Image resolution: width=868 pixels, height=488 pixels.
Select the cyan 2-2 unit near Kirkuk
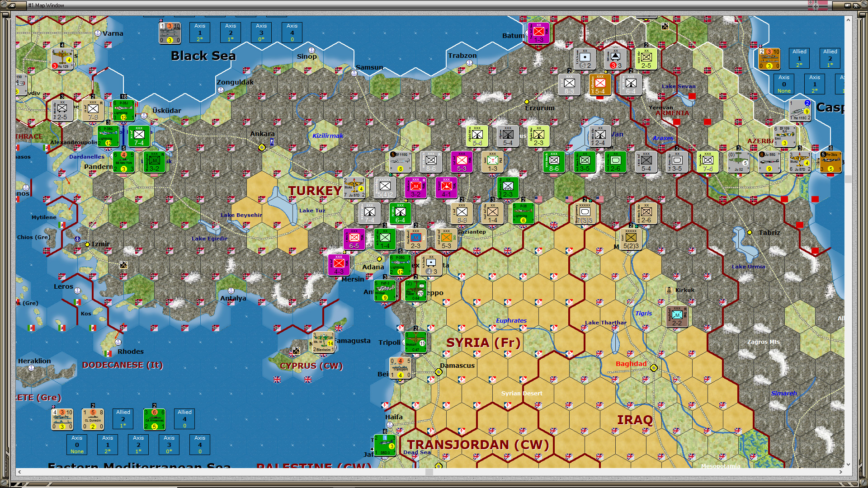677,316
